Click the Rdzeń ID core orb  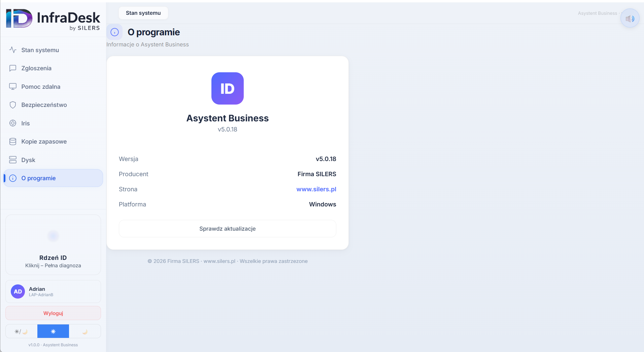53,236
